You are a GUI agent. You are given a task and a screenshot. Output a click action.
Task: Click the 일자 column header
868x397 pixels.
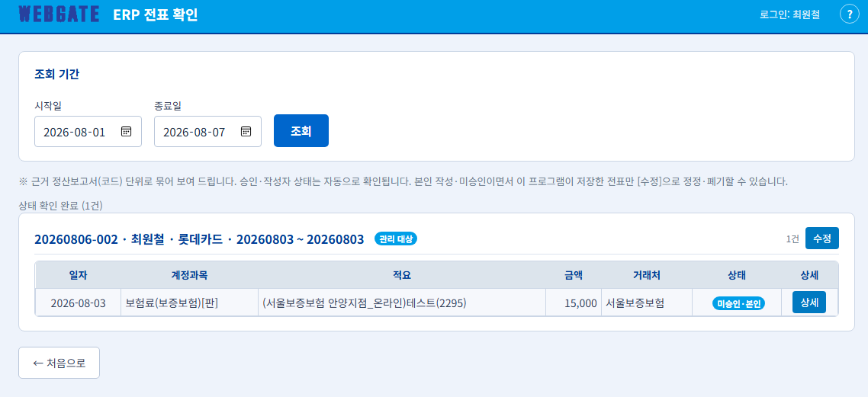pyautogui.click(x=78, y=275)
